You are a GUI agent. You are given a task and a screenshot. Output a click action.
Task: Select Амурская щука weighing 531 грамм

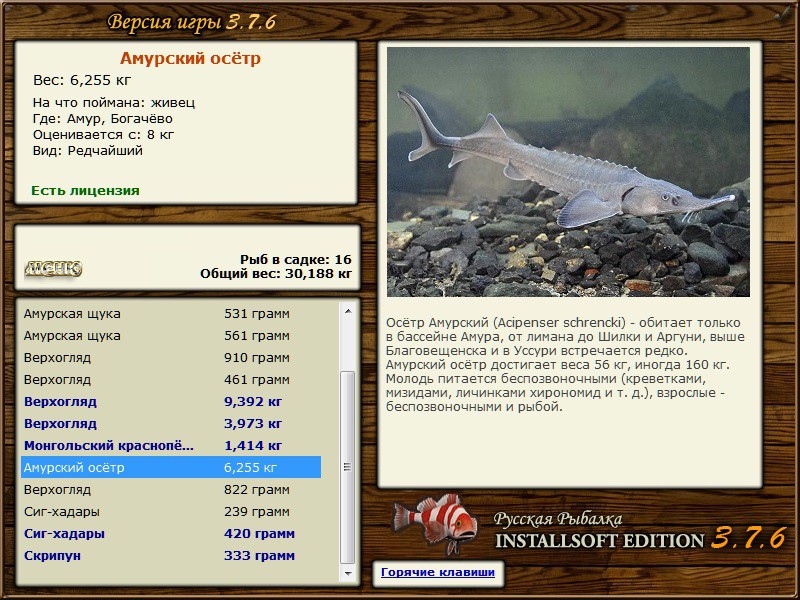tap(171, 313)
